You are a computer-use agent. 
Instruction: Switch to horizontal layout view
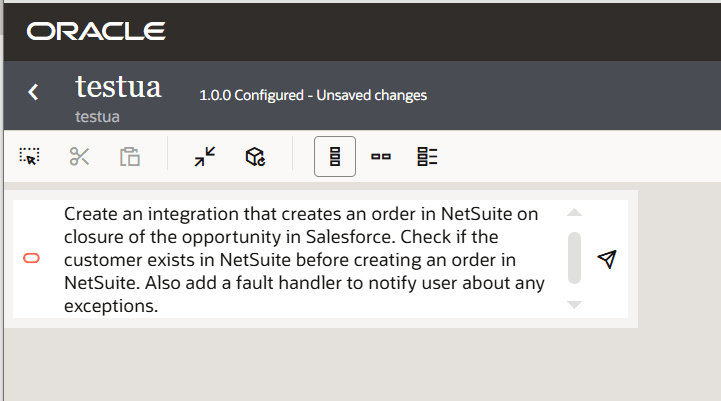381,156
